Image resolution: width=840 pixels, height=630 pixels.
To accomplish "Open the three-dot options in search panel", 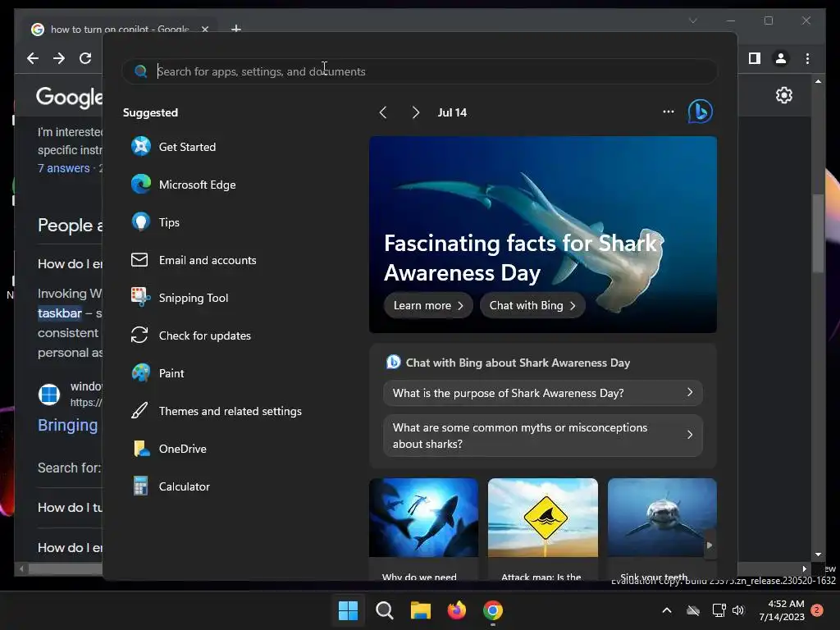I will [668, 112].
